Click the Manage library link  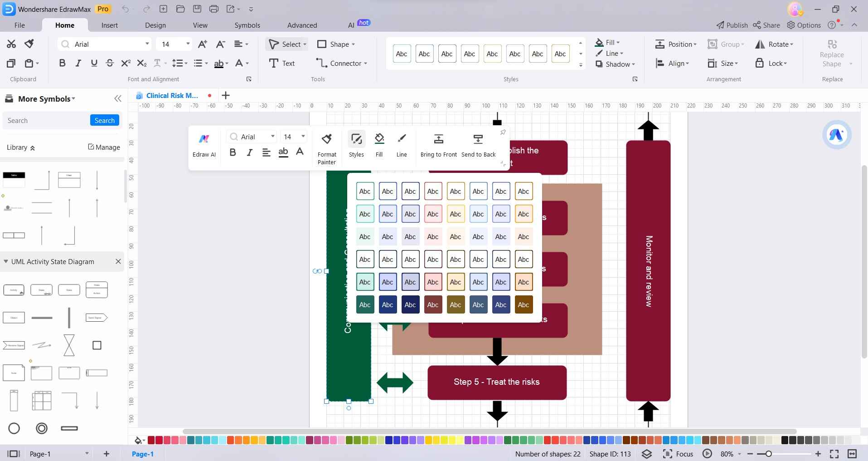(104, 147)
